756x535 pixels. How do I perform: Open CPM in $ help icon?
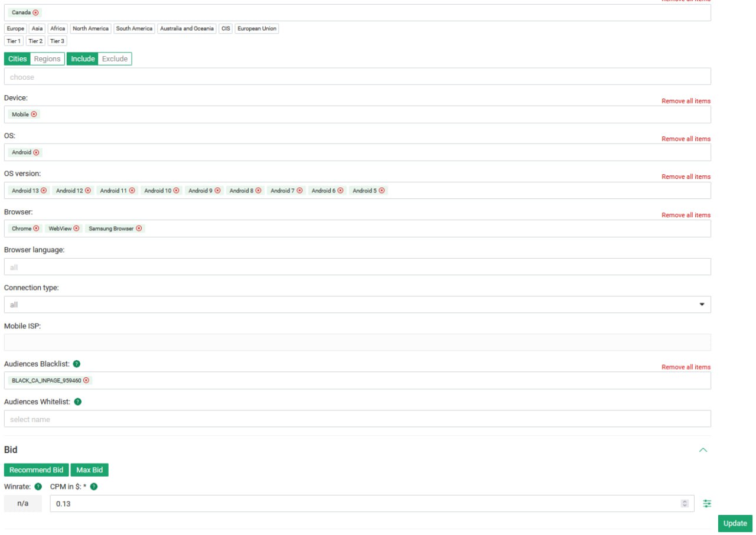click(x=93, y=487)
